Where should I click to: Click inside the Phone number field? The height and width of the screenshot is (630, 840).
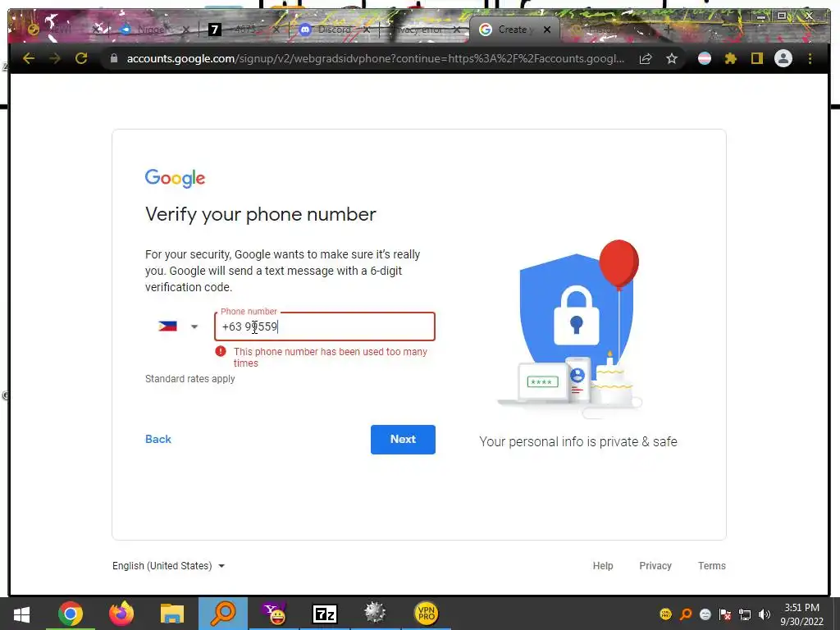point(325,326)
